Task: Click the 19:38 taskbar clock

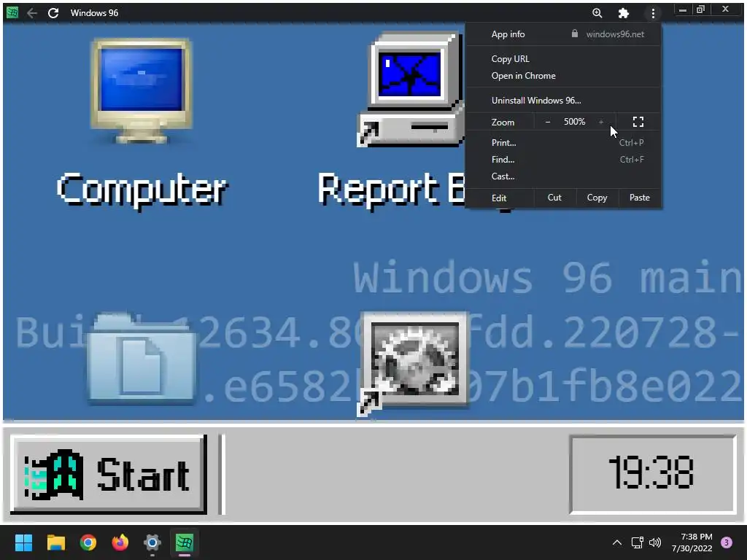Action: [x=653, y=473]
